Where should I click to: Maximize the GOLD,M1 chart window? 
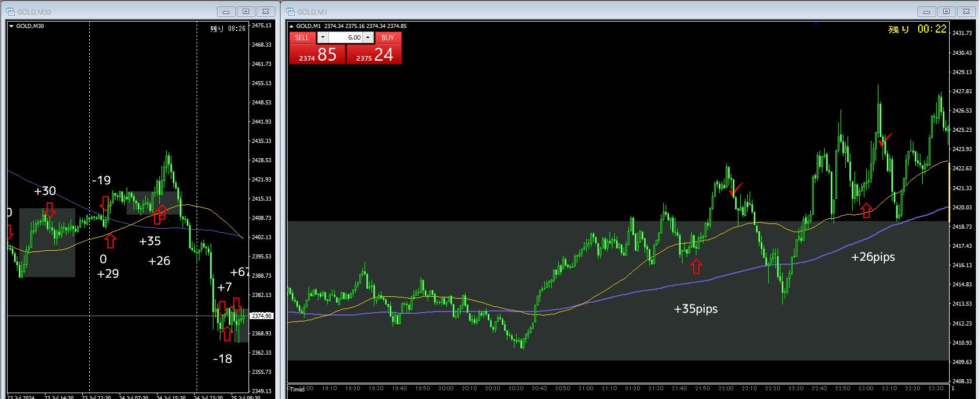click(947, 12)
